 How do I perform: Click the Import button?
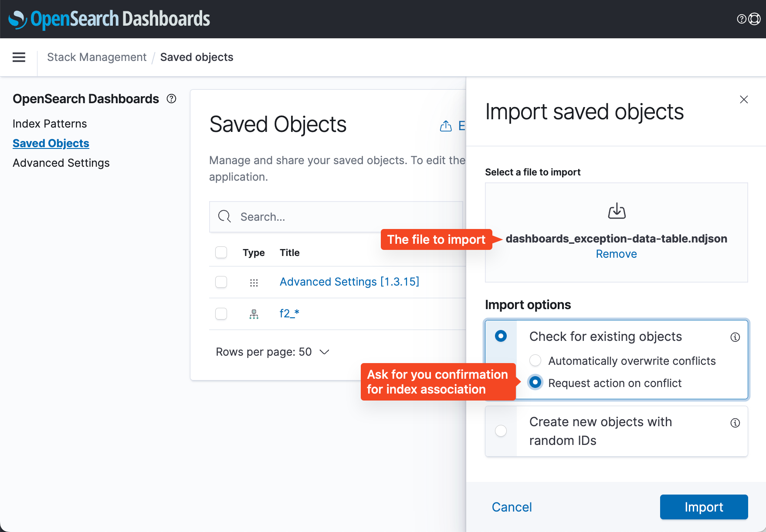click(x=704, y=507)
